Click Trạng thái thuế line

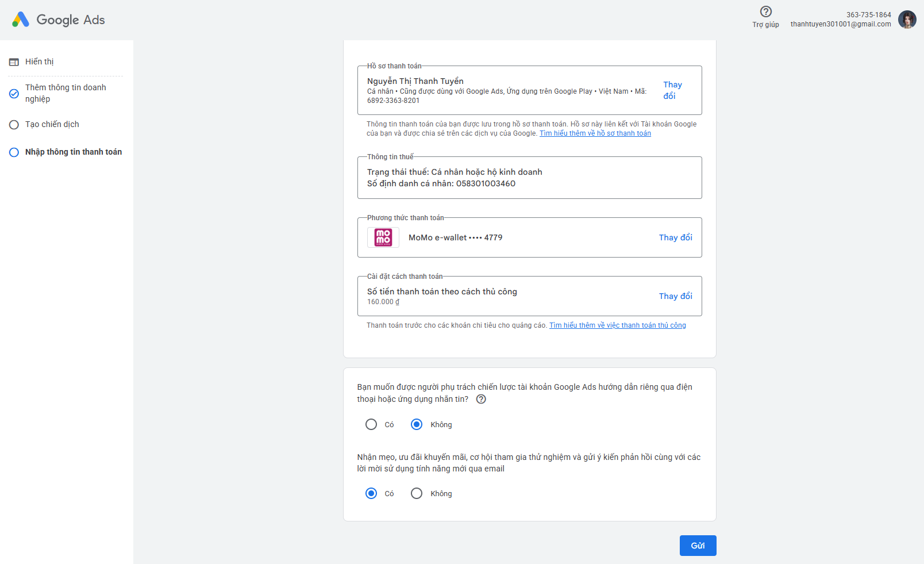455,172
